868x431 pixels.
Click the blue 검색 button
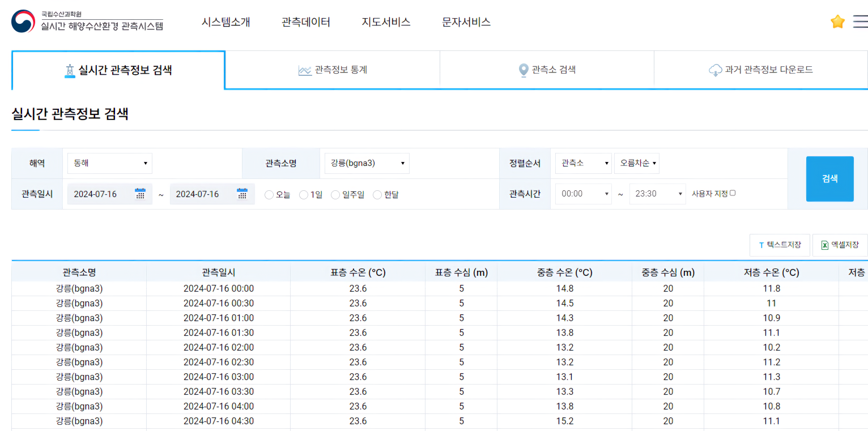(830, 179)
